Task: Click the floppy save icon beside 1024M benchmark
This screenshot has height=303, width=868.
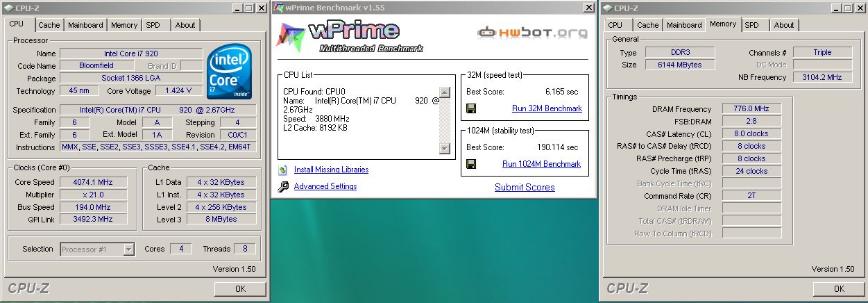Action: 471,164
